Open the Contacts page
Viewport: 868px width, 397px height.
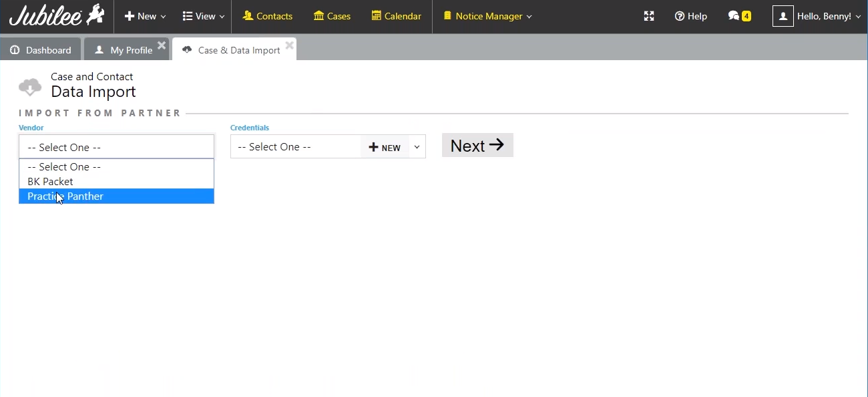(x=267, y=16)
